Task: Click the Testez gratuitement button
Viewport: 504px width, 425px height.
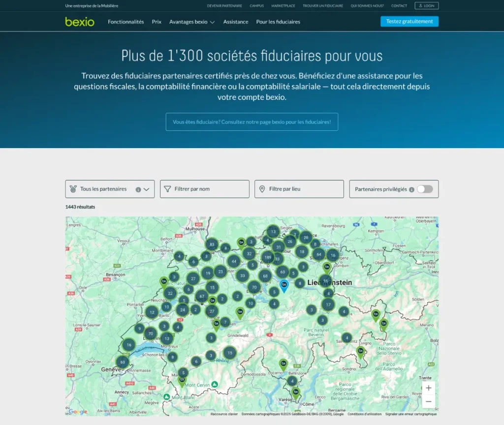Action: (409, 21)
